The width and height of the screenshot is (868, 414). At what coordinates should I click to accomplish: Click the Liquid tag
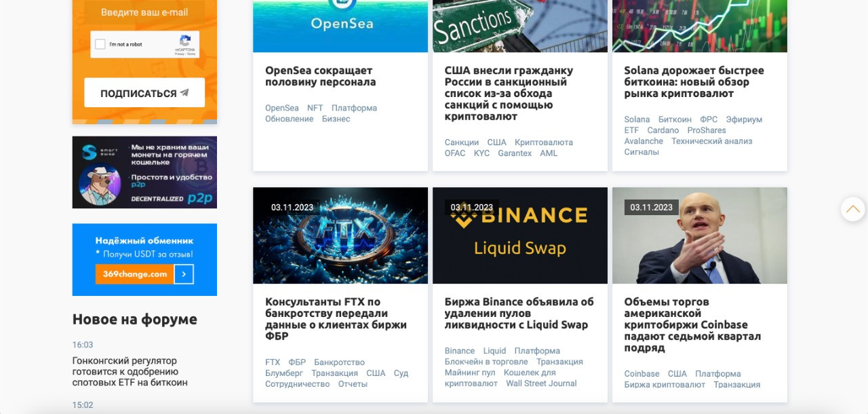point(494,351)
